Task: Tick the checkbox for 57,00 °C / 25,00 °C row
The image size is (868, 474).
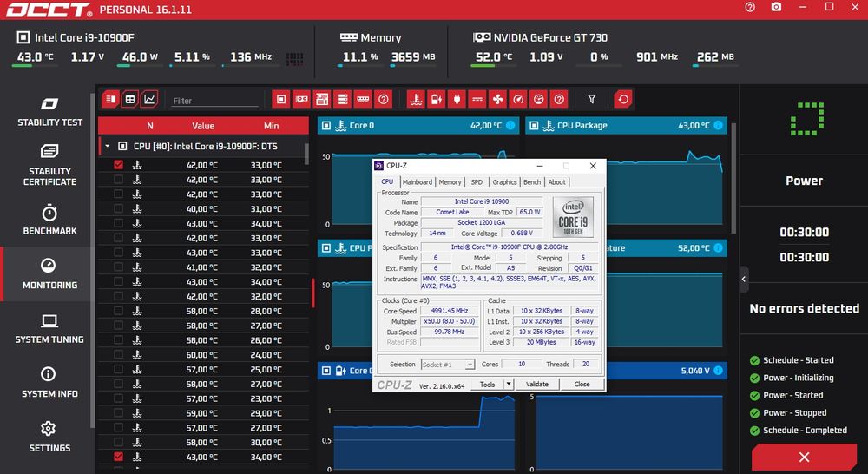Action: coord(118,369)
